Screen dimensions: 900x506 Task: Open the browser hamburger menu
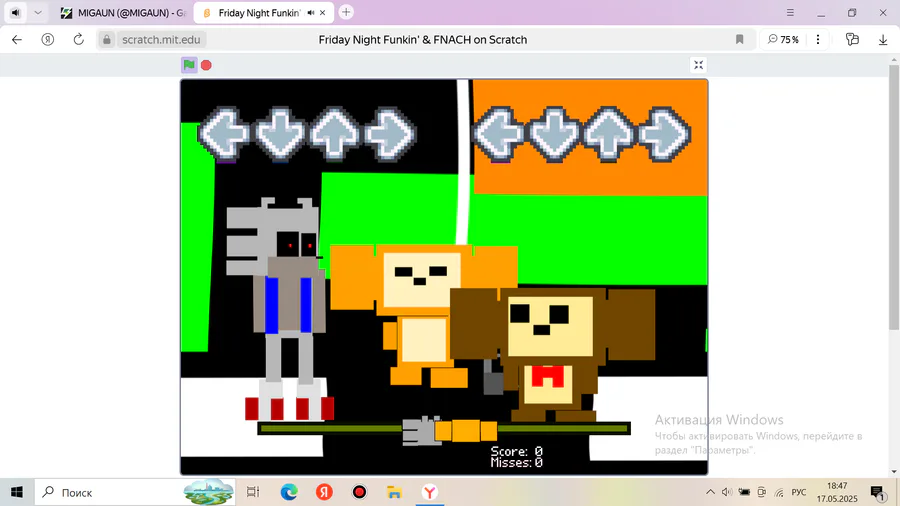(x=790, y=13)
